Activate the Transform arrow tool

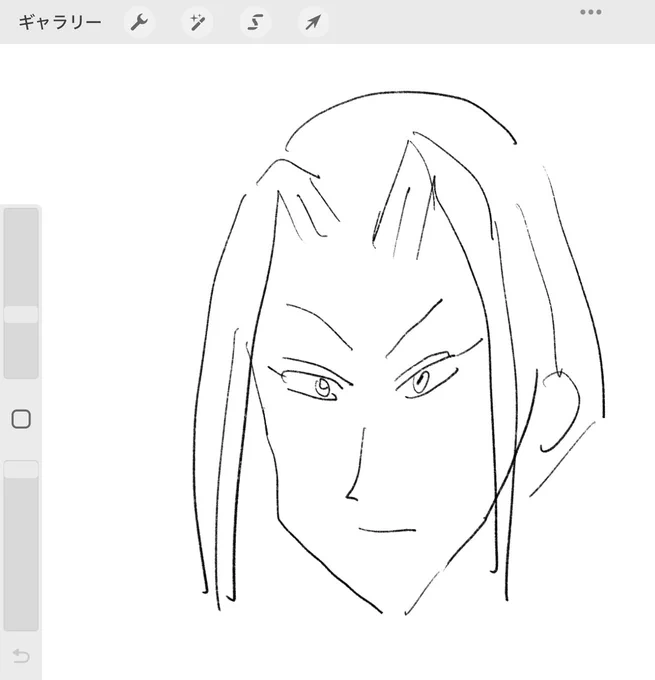(x=313, y=22)
